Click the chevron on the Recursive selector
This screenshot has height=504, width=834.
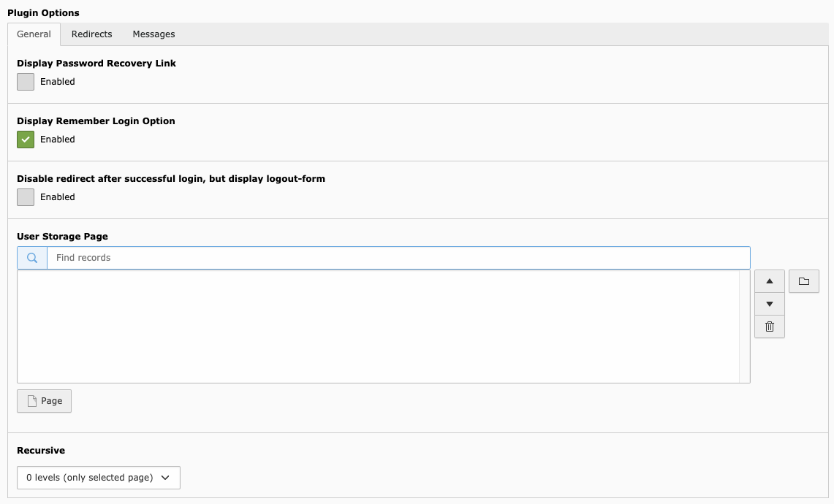[164, 477]
